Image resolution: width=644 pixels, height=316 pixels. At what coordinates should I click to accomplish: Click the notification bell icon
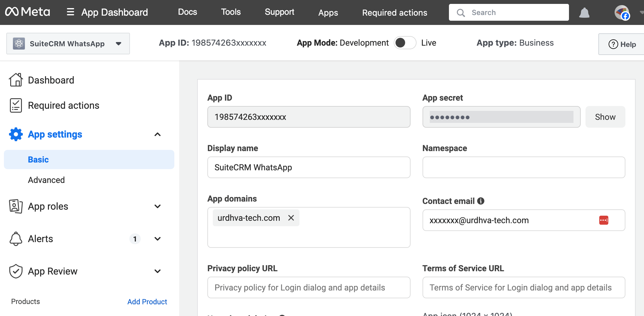(x=584, y=13)
